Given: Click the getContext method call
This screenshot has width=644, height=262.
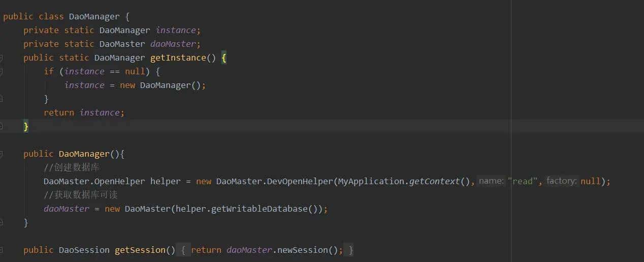Looking at the screenshot, I should 434,181.
